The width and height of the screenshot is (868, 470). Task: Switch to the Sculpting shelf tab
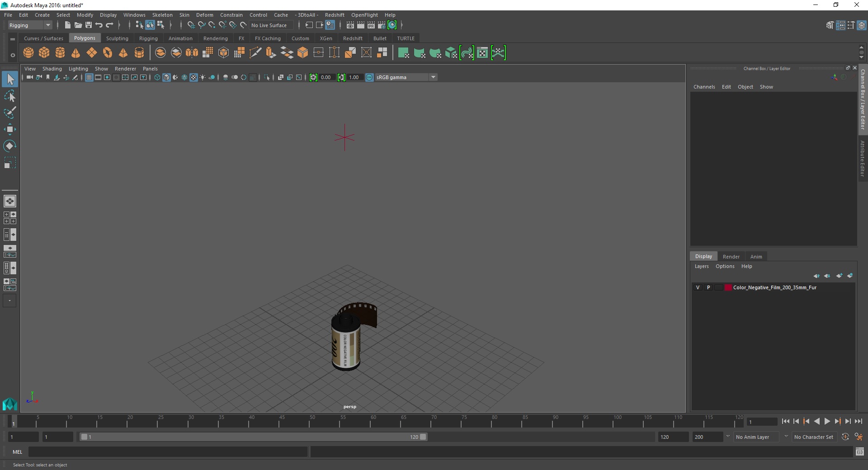point(117,38)
